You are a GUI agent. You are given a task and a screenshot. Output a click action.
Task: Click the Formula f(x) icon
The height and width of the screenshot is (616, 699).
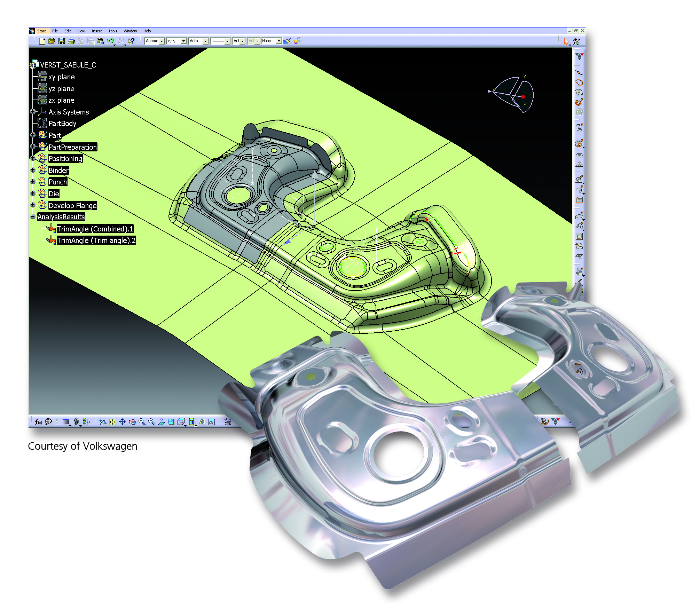tap(38, 422)
